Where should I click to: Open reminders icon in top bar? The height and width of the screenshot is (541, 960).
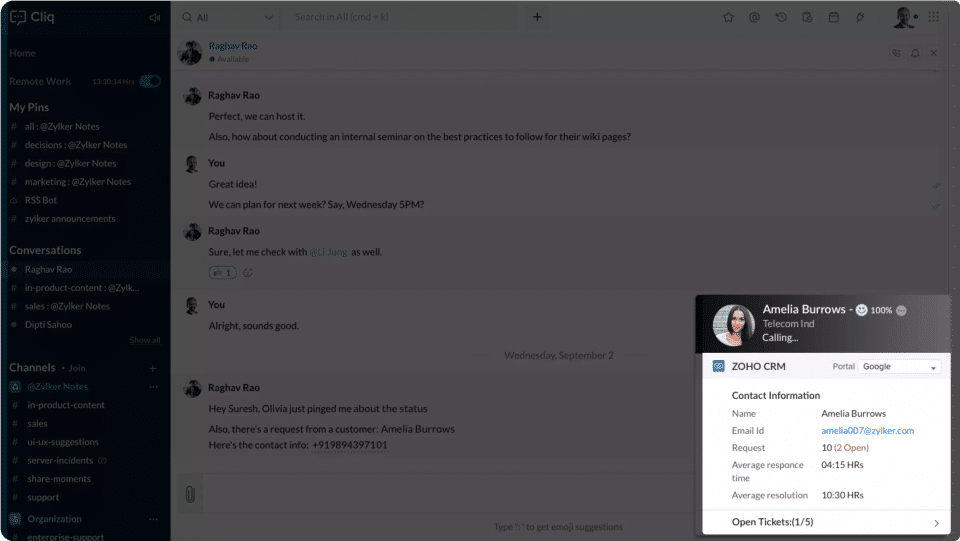[x=807, y=17]
